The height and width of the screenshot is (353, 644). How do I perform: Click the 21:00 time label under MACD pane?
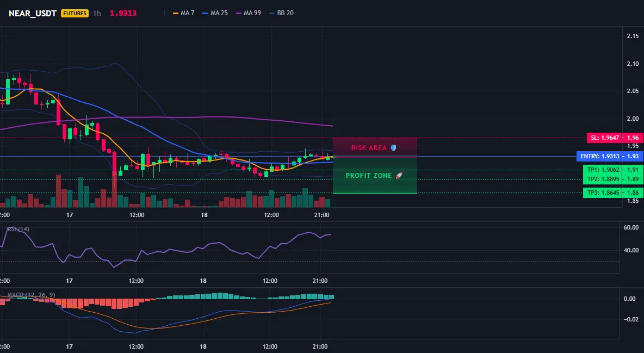tap(320, 346)
